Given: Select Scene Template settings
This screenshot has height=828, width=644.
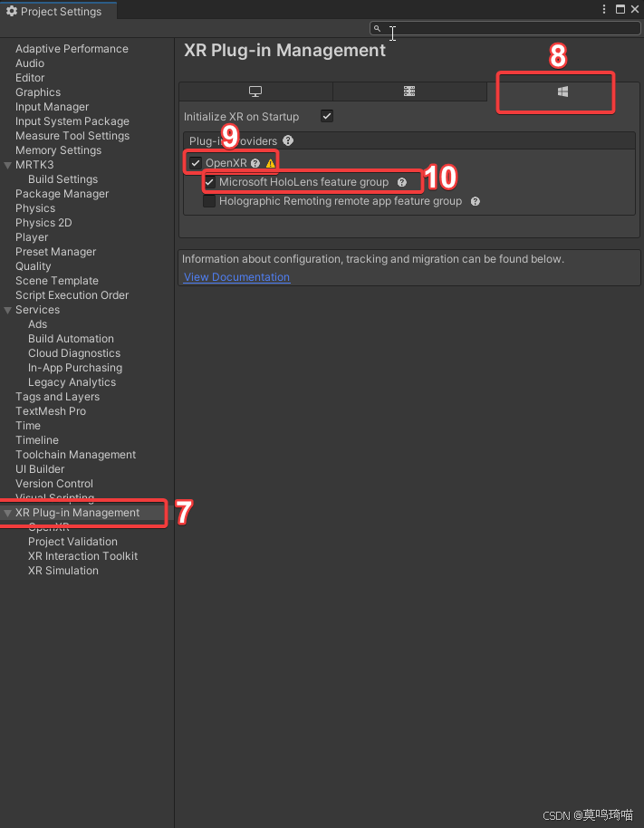Looking at the screenshot, I should [x=57, y=281].
